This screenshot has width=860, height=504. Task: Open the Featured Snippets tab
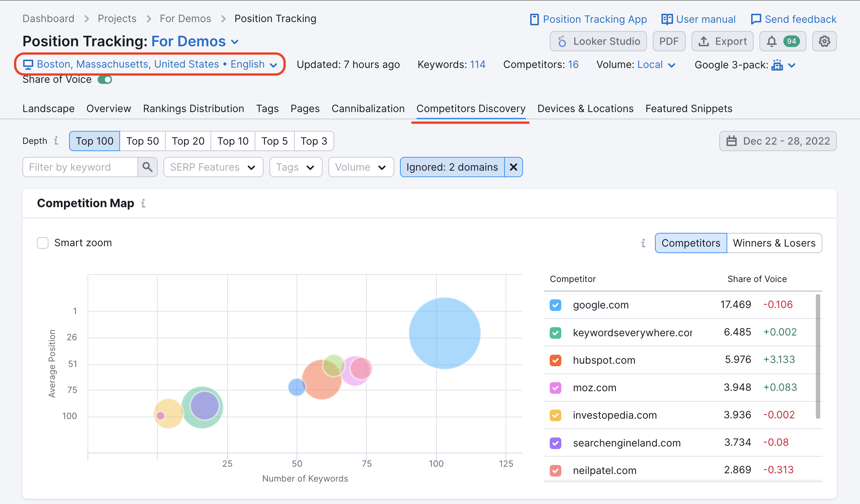[x=689, y=108]
